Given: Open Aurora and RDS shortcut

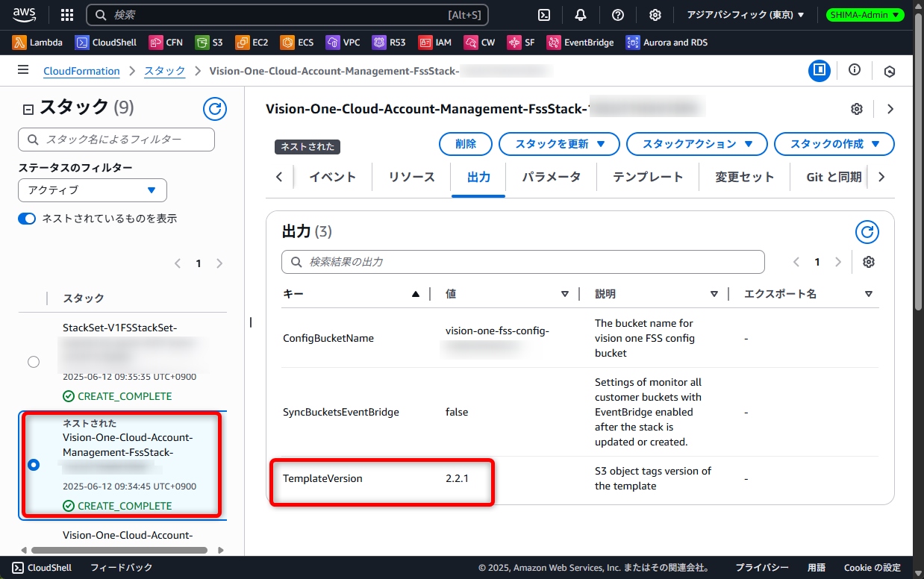Looking at the screenshot, I should [x=667, y=43].
